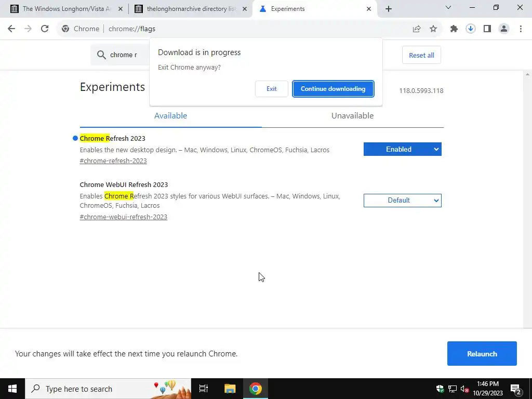Go back with the browser back arrow
The width and height of the screenshot is (532, 399).
point(11,29)
